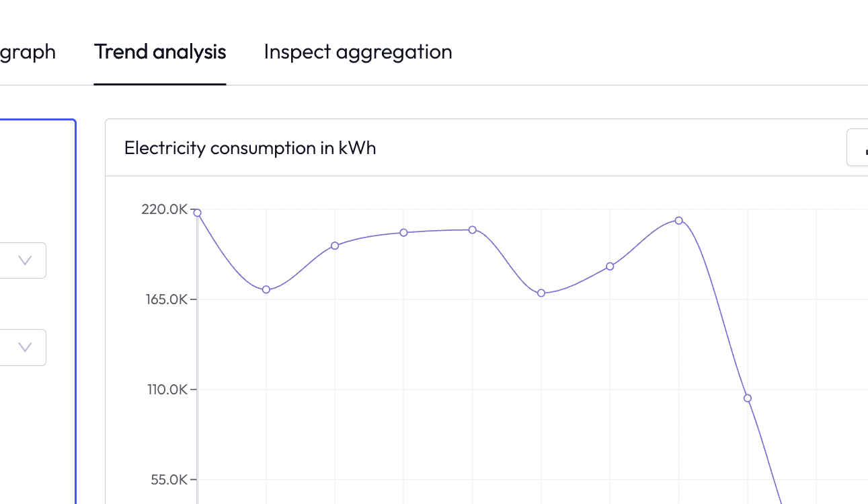Click the 110.0K y-axis label
Image resolution: width=868 pixels, height=504 pixels.
(167, 390)
